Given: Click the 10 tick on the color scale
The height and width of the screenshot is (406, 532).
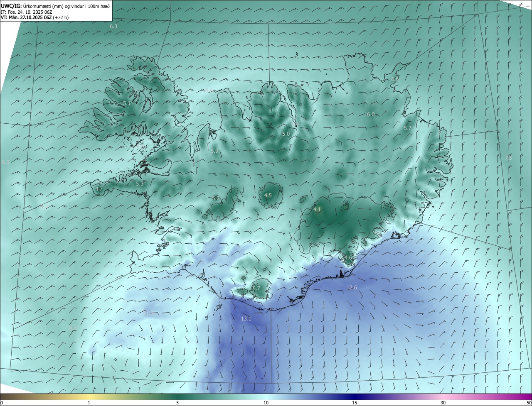Looking at the screenshot, I should [x=266, y=403].
